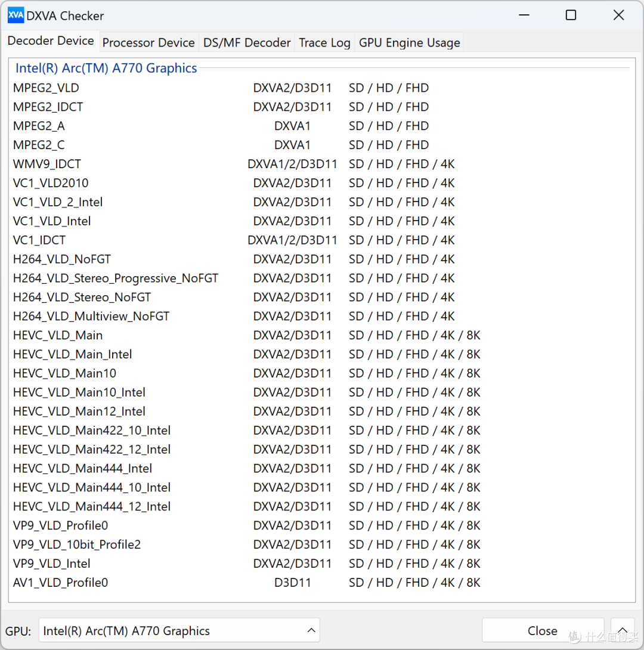The width and height of the screenshot is (644, 650).
Task: Select the VC1_IDCT row
Action: point(321,240)
